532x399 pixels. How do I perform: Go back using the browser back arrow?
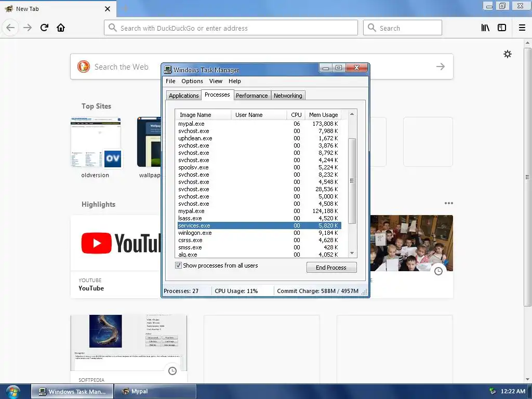tap(10, 28)
